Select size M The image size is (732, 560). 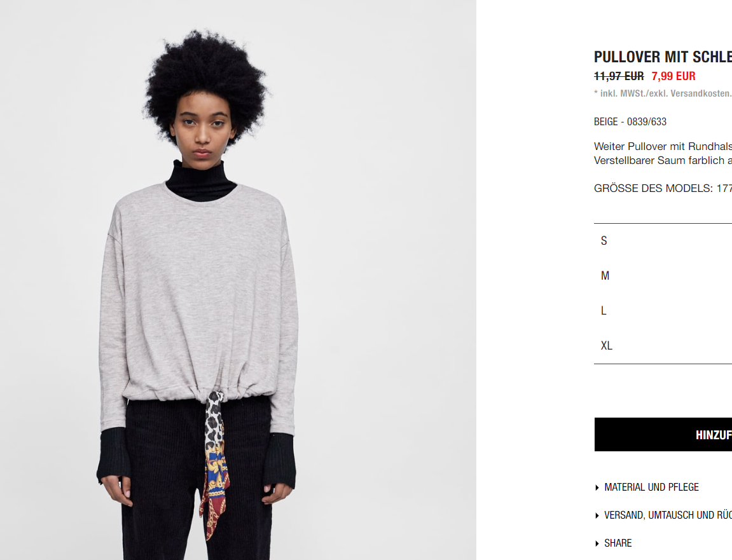(663, 276)
